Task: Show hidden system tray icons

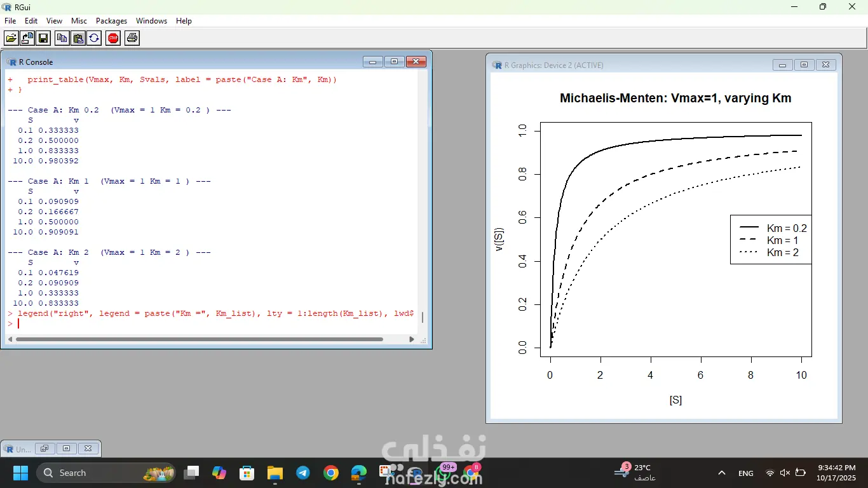Action: pyautogui.click(x=722, y=473)
